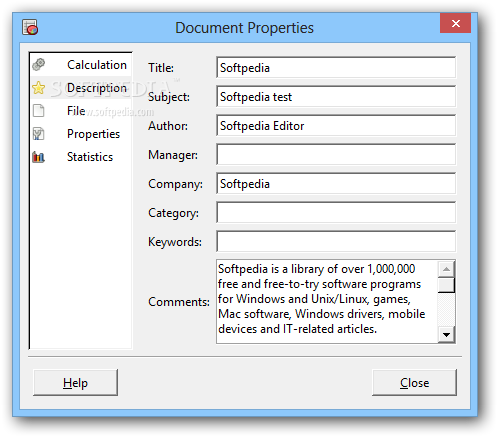Viewport: 498px width, 437px height.
Task: Click the Description star icon
Action: (39, 88)
